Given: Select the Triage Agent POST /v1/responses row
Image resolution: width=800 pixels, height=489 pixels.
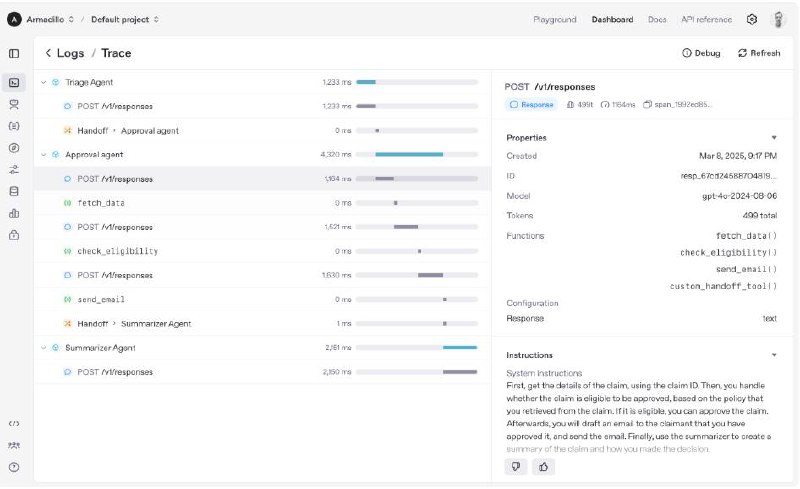Looking at the screenshot, I should 262,106.
